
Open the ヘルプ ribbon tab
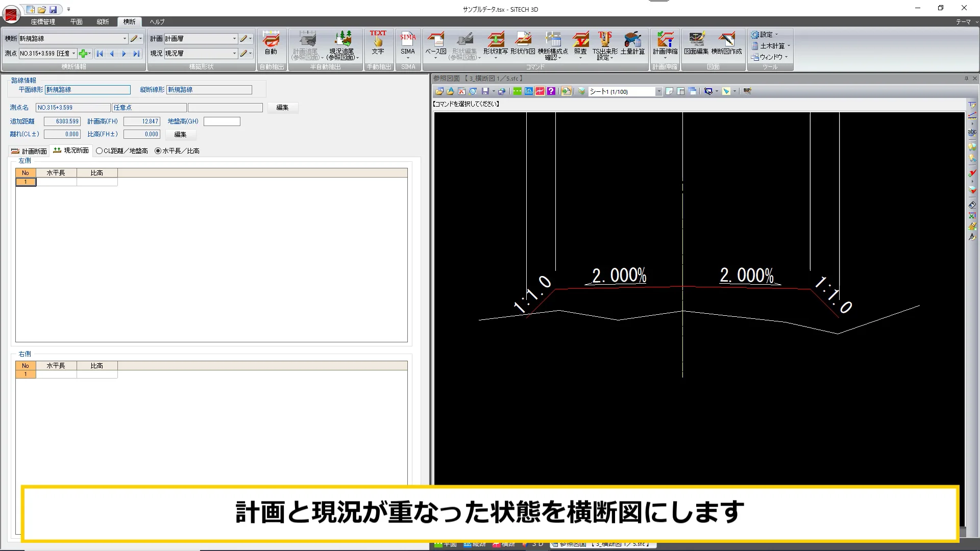(x=157, y=22)
